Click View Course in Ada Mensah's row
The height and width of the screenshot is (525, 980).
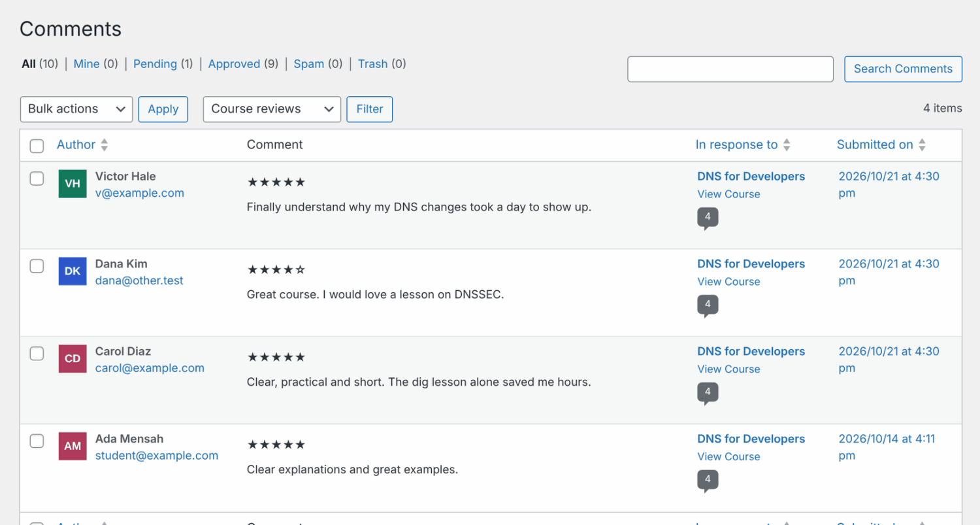pos(728,457)
